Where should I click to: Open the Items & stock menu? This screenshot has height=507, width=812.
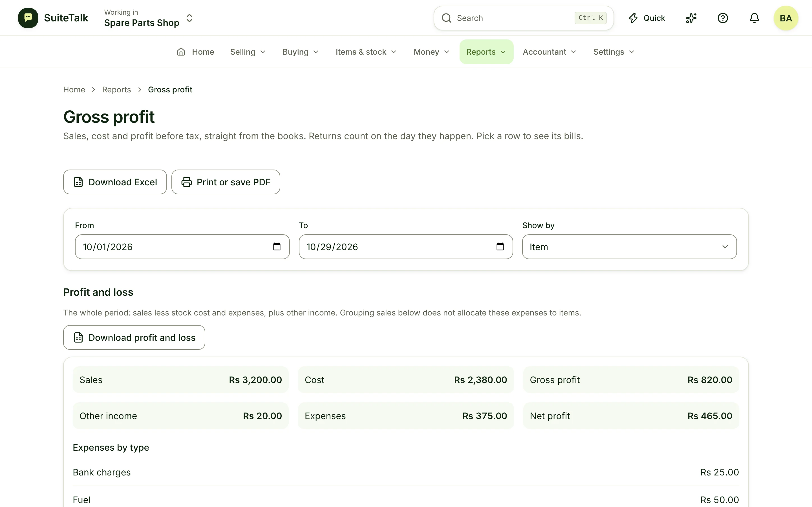pos(366,52)
